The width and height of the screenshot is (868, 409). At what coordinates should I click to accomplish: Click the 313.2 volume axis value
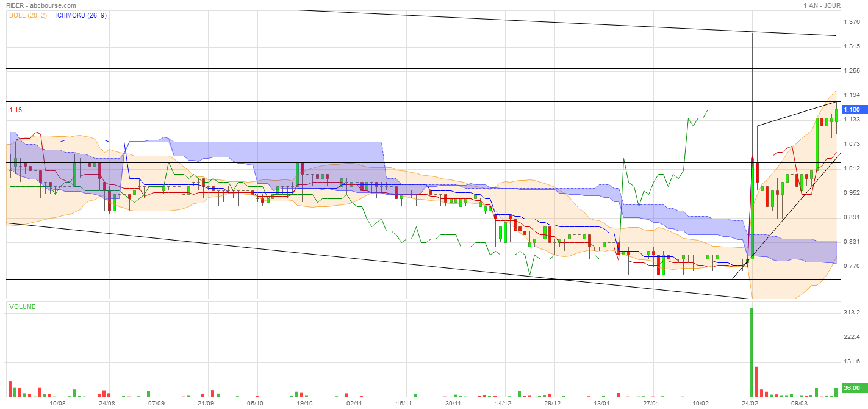point(851,313)
